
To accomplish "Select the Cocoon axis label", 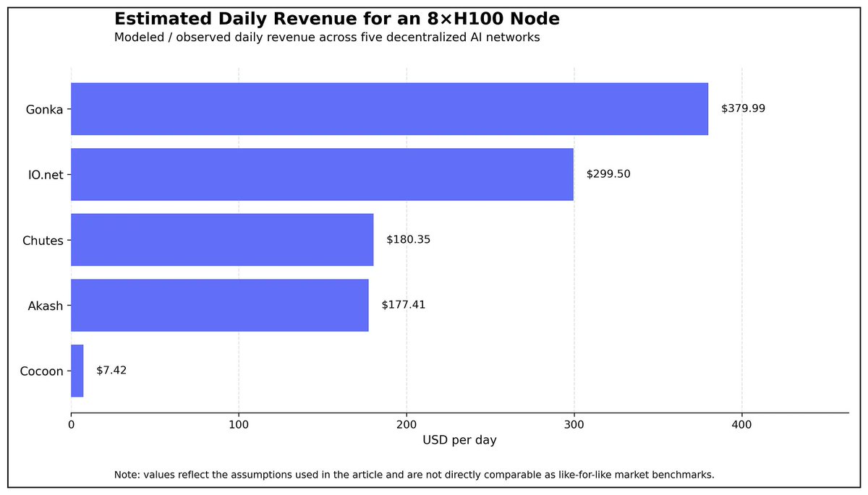I will coord(42,371).
